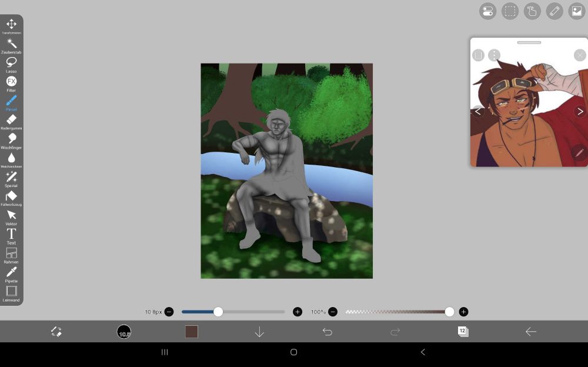
Task: Select the Füllwerkzeug fill tool
Action: (11, 196)
